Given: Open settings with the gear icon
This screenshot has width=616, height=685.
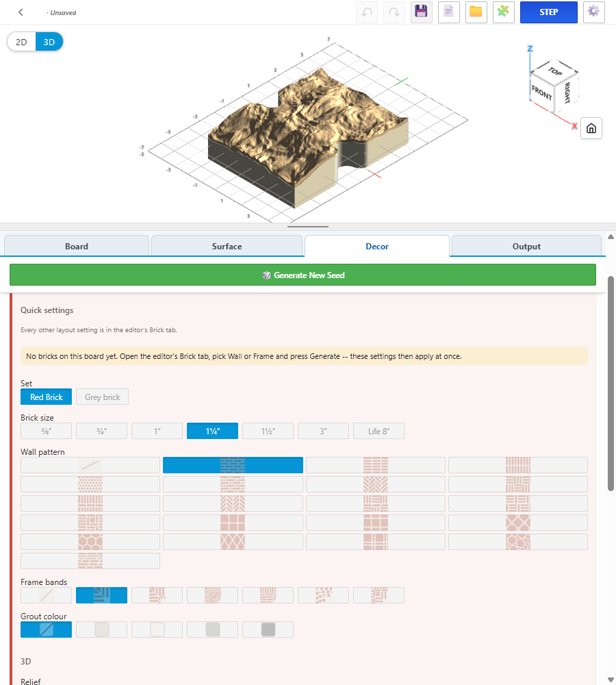Looking at the screenshot, I should tap(593, 12).
